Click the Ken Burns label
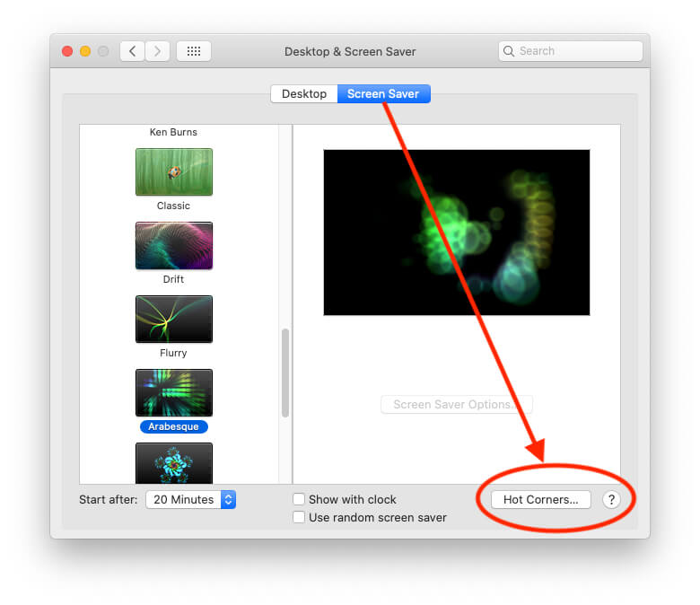700x605 pixels. (x=173, y=132)
